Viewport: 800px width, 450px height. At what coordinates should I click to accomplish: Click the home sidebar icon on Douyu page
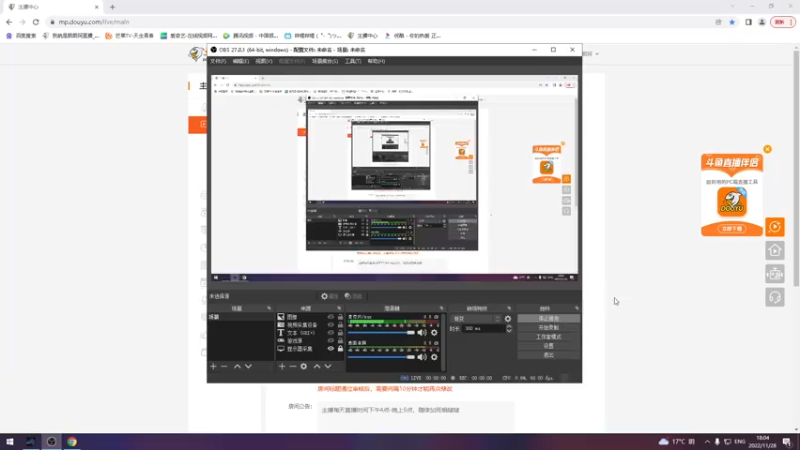(775, 251)
